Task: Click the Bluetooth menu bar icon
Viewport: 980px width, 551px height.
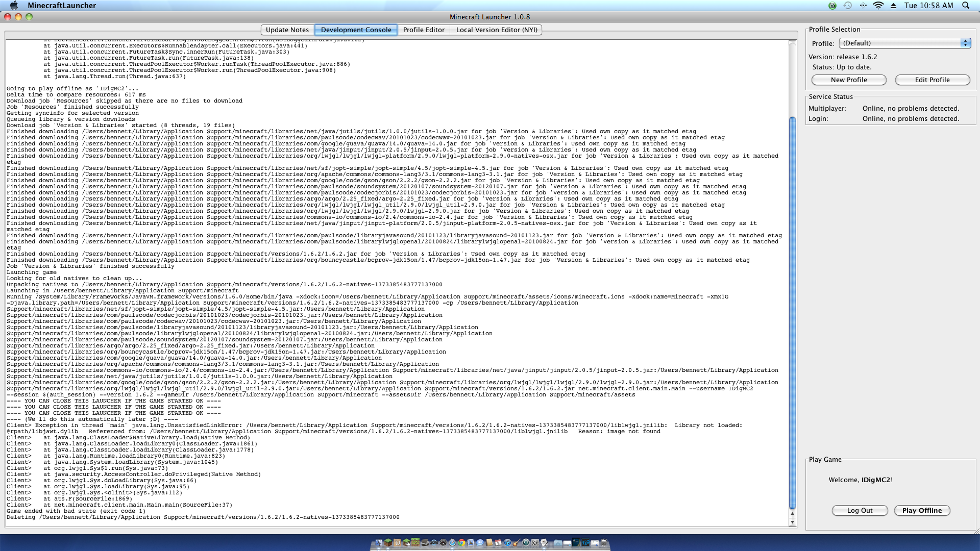Action: tap(863, 5)
